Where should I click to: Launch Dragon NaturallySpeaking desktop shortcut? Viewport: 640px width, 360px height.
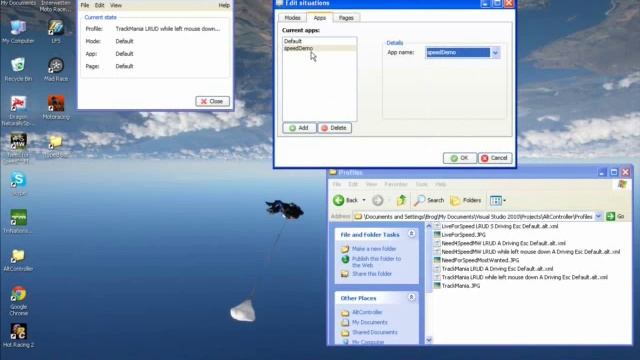coord(18,110)
